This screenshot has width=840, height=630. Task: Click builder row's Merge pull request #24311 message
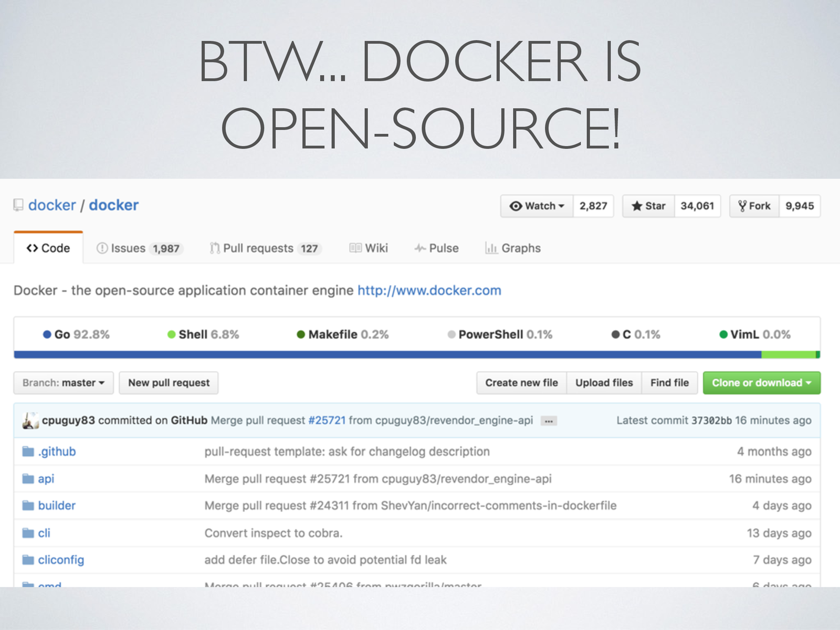point(411,506)
